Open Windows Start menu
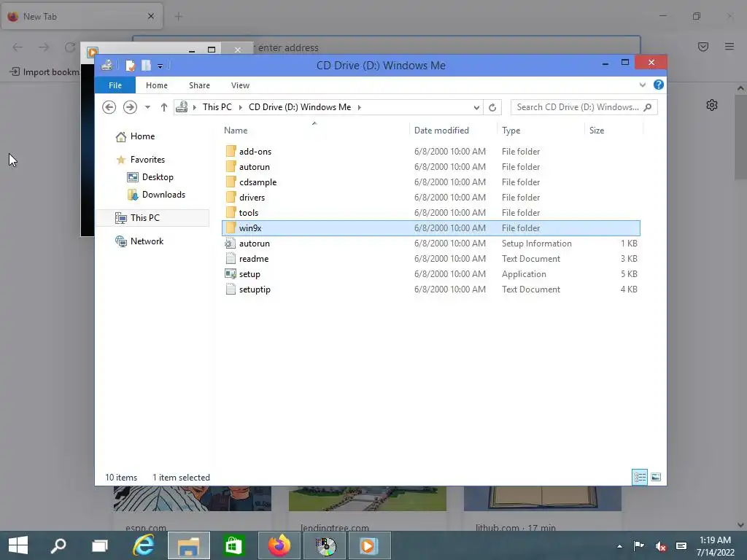Image resolution: width=747 pixels, height=560 pixels. tap(18, 545)
